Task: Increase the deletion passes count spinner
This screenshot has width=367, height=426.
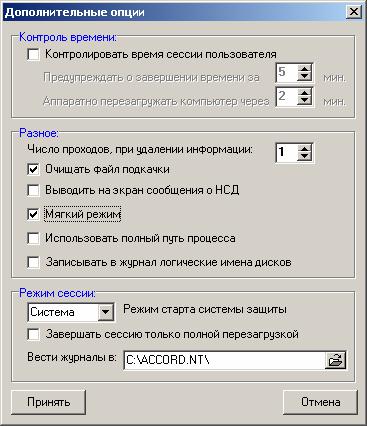Action: pos(304,148)
